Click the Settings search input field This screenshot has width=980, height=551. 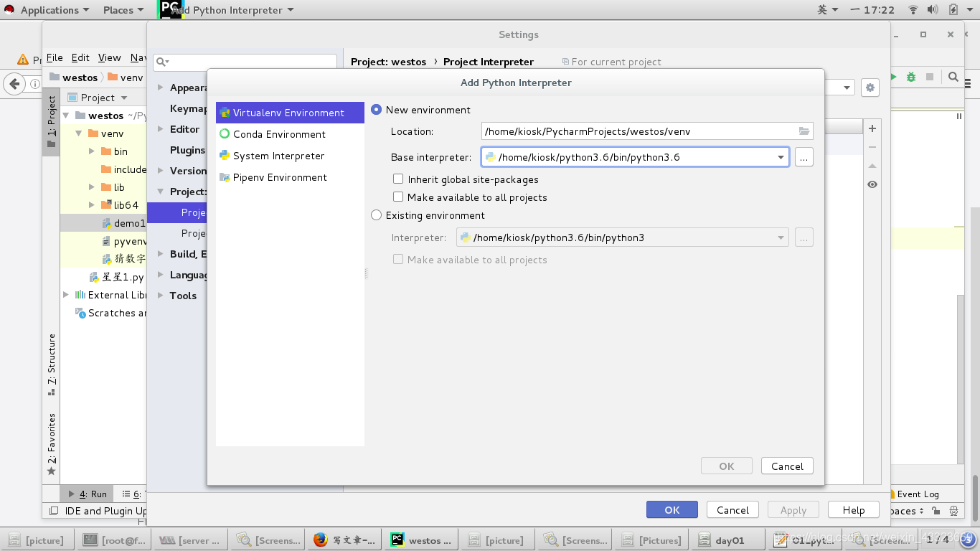coord(245,62)
